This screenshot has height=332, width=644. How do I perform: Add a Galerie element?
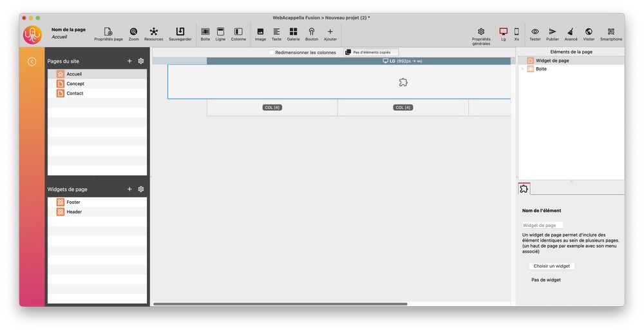[x=293, y=32]
